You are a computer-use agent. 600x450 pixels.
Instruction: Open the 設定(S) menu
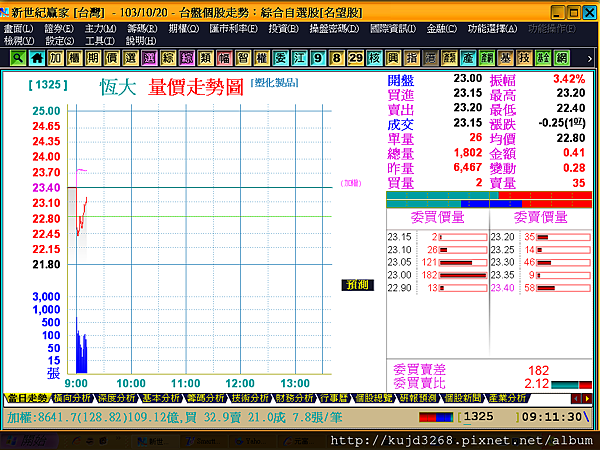(x=60, y=41)
